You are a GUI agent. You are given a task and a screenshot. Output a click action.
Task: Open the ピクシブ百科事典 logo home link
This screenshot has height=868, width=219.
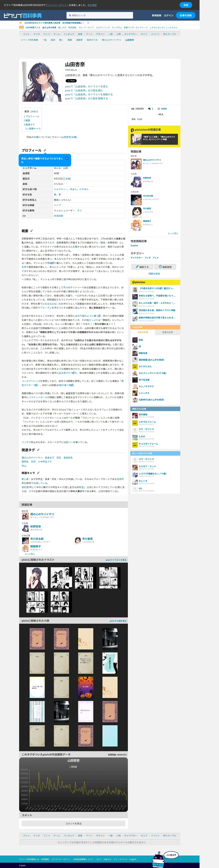click(23, 15)
